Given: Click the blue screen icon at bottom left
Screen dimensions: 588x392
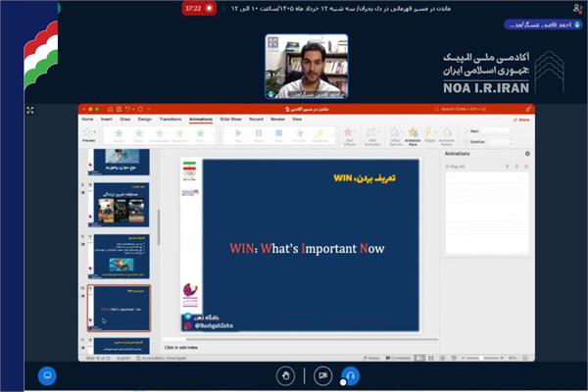Looking at the screenshot, I should click(x=47, y=375).
